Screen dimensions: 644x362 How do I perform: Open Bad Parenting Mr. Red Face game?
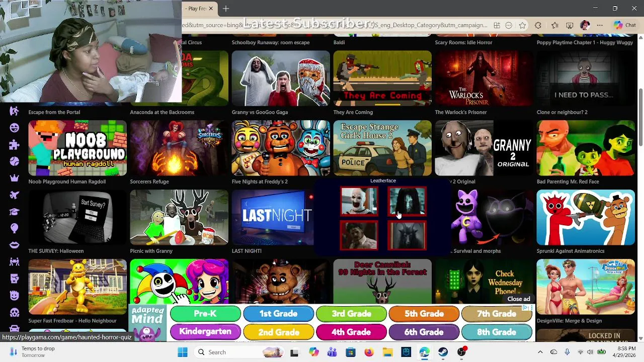[x=586, y=147]
